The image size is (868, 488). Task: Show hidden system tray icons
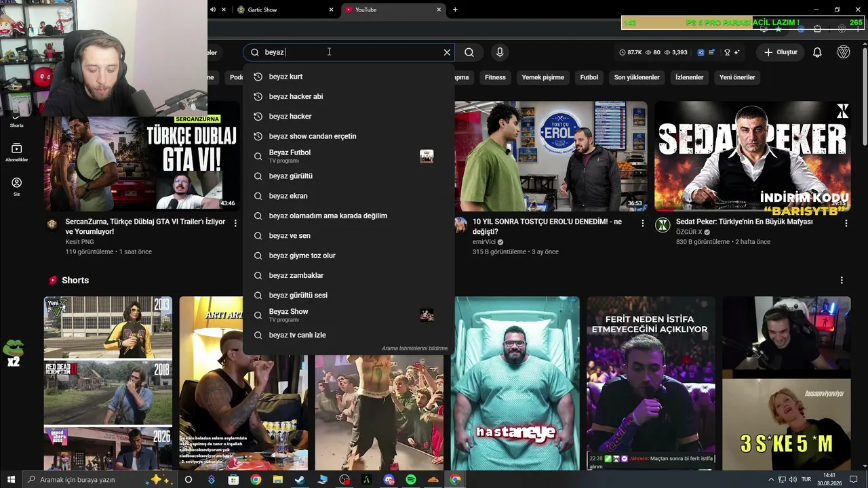click(x=770, y=480)
